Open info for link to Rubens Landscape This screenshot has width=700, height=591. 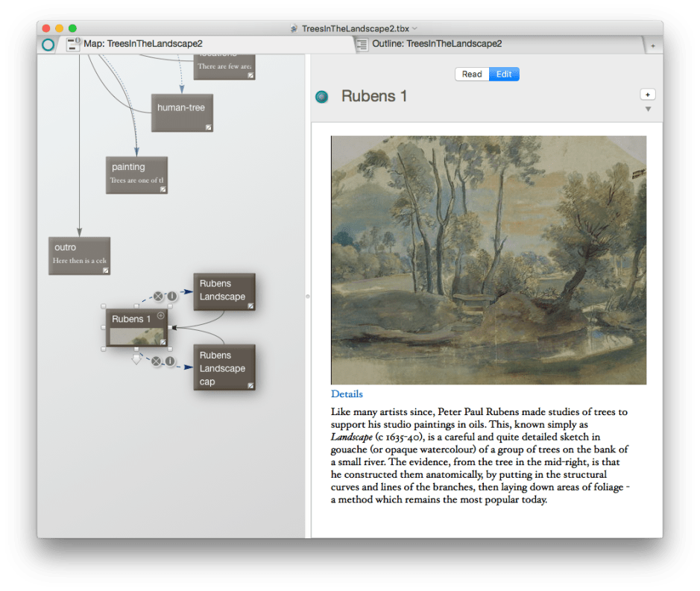coord(171,296)
